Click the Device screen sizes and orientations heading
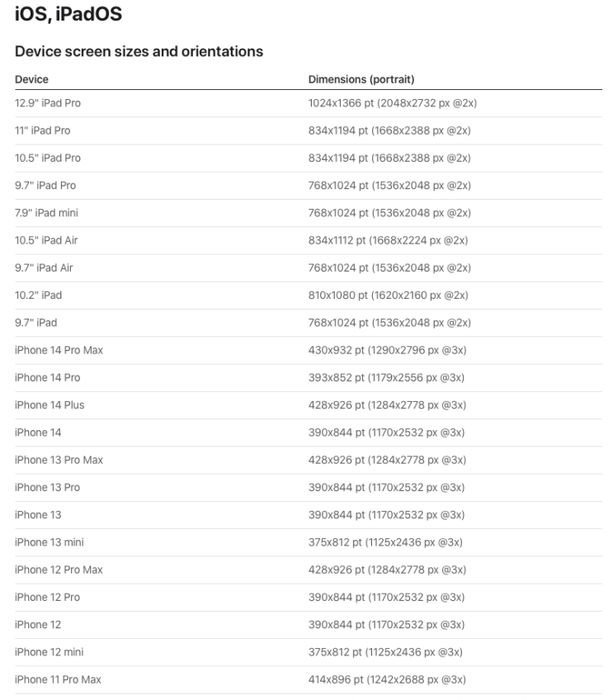This screenshot has height=700, width=613. tap(139, 51)
